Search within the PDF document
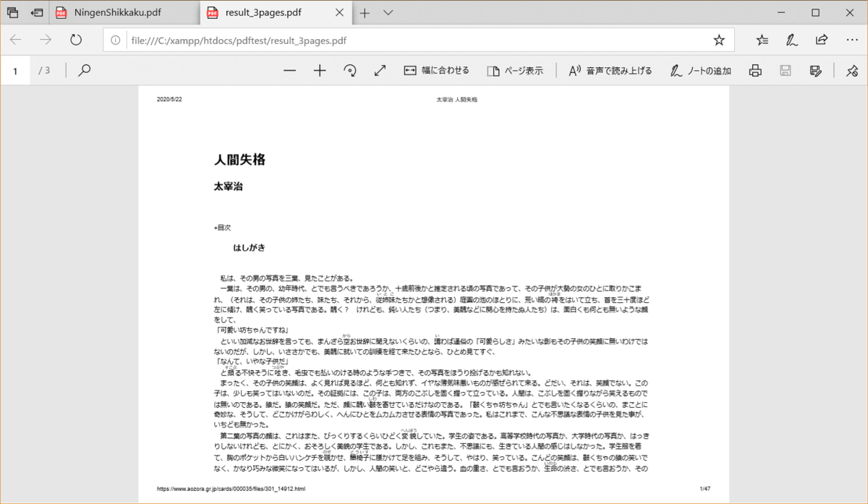The height and width of the screenshot is (504, 868). coord(85,71)
